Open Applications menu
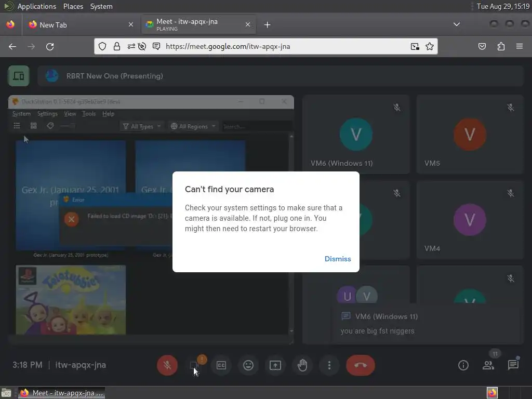 click(37, 6)
